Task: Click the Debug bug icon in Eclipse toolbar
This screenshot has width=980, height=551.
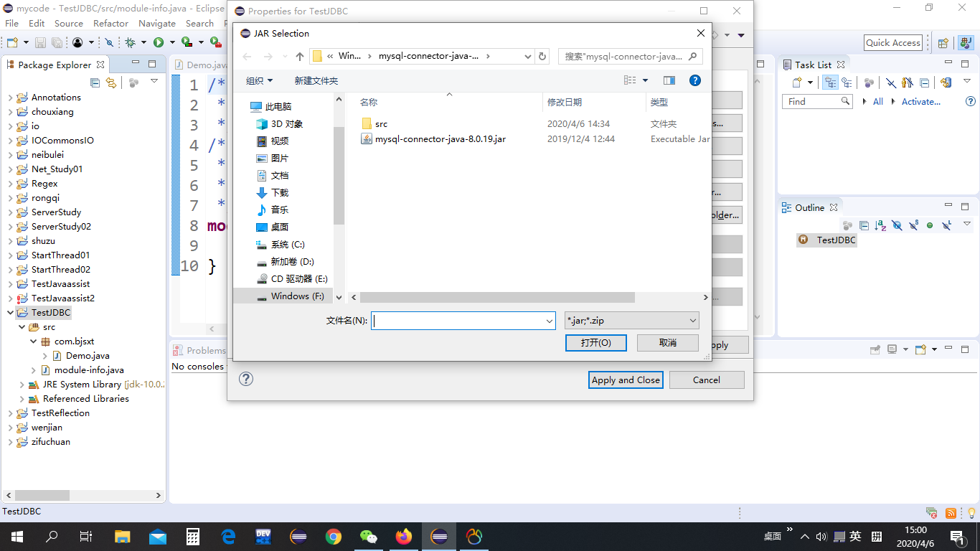Action: pos(130,43)
